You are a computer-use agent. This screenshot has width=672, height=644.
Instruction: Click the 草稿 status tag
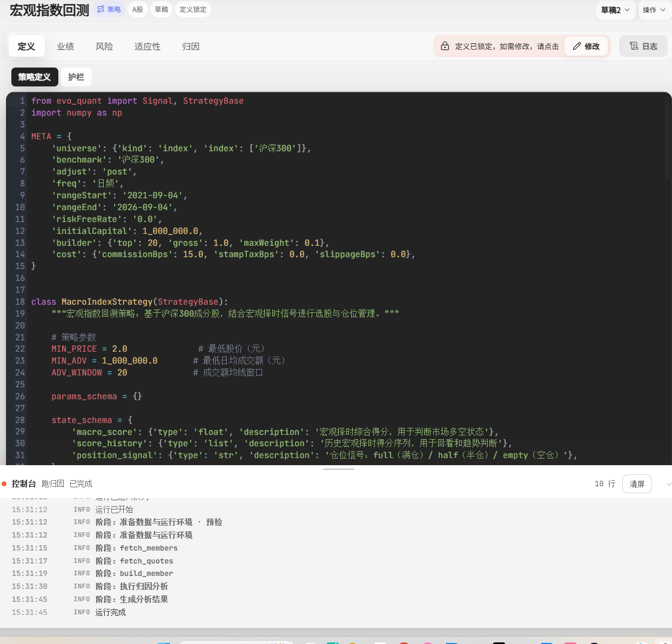[161, 9]
